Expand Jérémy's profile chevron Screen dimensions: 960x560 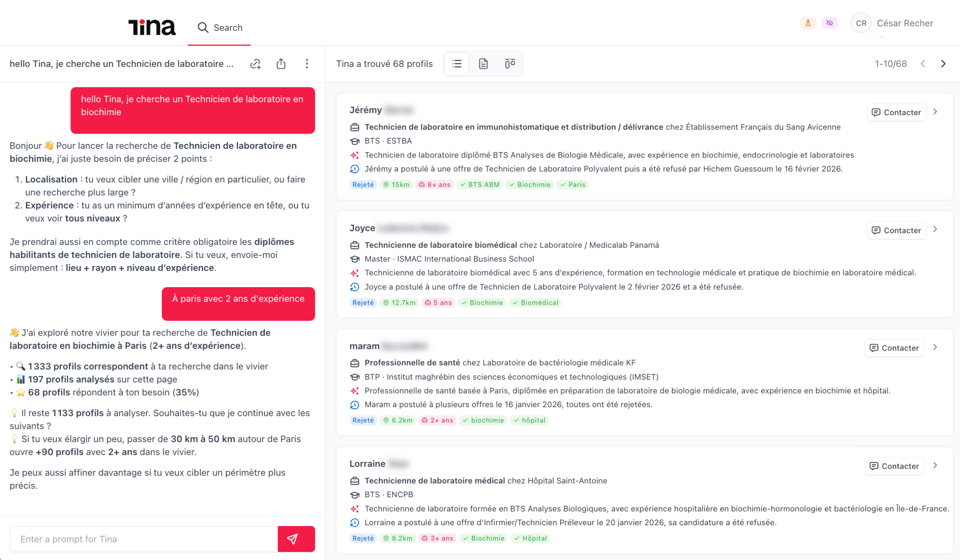pos(935,112)
